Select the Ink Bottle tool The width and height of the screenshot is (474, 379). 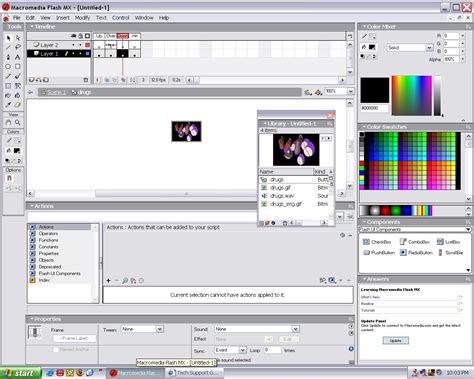coord(8,96)
